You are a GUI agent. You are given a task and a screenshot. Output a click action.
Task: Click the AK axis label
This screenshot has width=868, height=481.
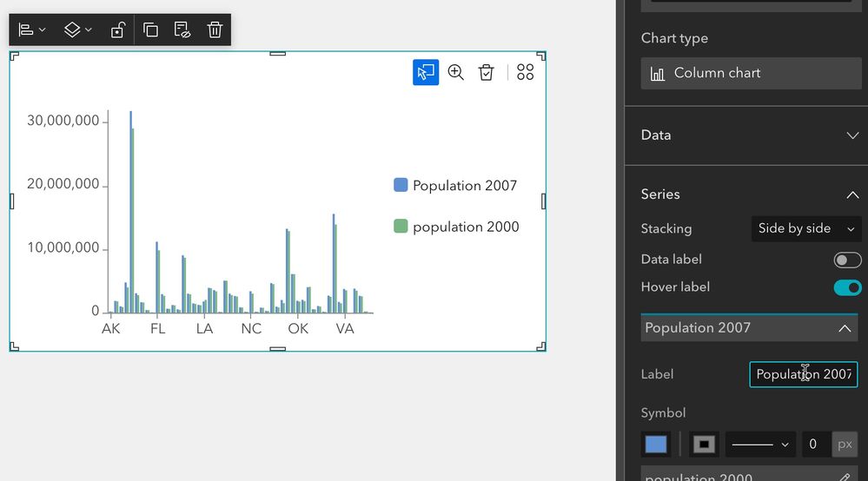click(110, 329)
